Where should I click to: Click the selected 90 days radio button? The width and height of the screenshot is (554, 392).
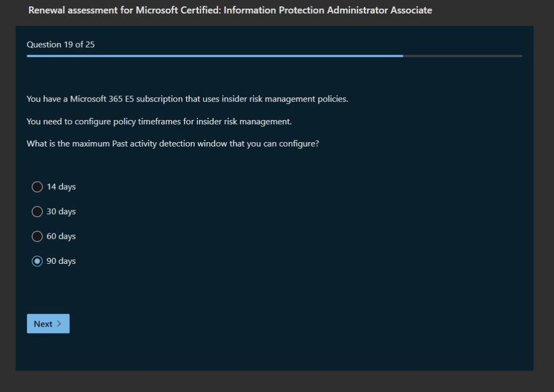click(x=37, y=261)
